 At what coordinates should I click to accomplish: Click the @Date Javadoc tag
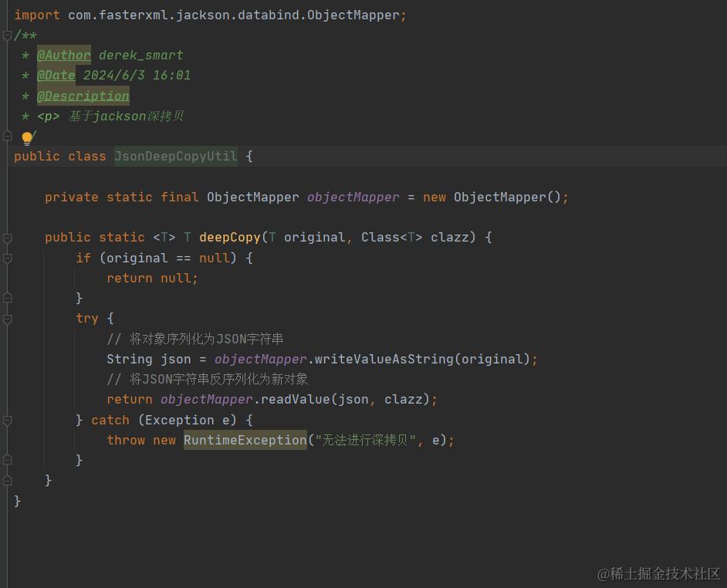click(x=56, y=75)
